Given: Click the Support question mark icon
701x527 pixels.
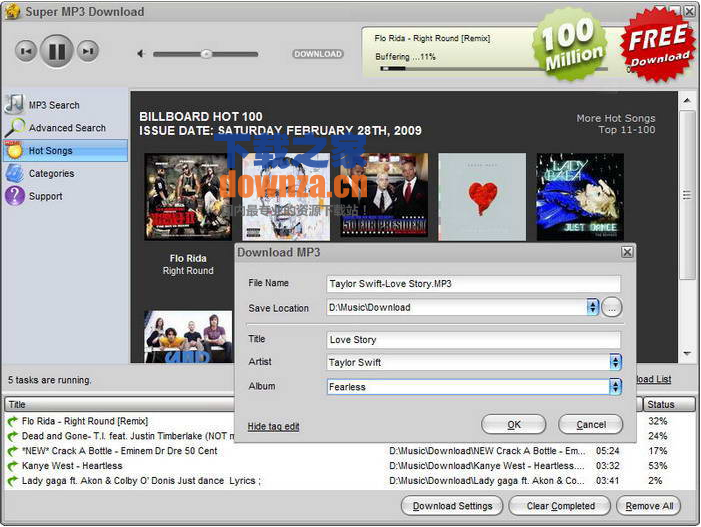Looking at the screenshot, I should [15, 196].
